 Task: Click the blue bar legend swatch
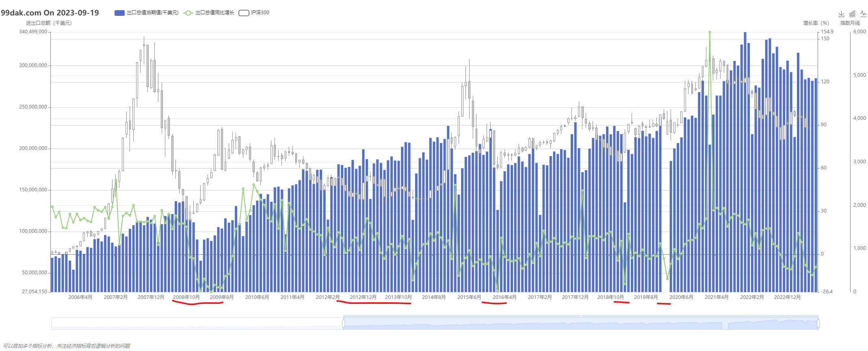tap(119, 13)
